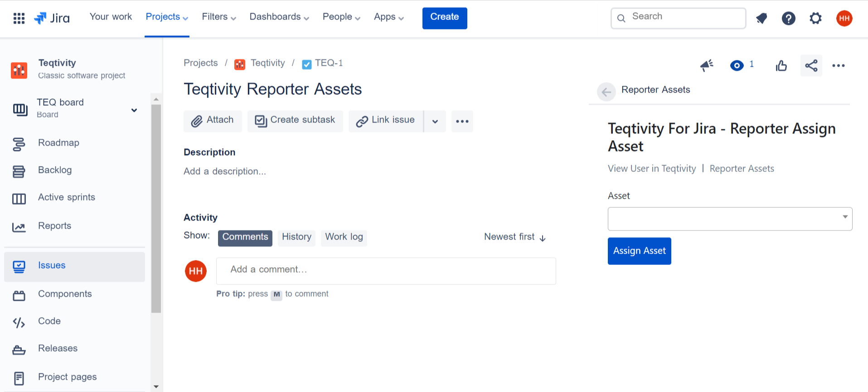Expand the Link issue dropdown arrow
Image resolution: width=868 pixels, height=392 pixels.
point(435,121)
